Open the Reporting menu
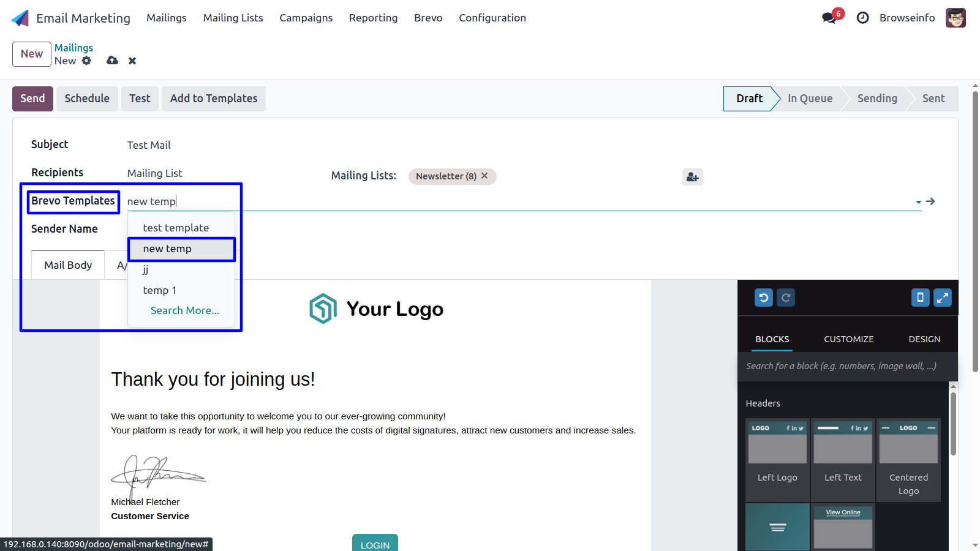Viewport: 980px width, 551px height. 373,18
